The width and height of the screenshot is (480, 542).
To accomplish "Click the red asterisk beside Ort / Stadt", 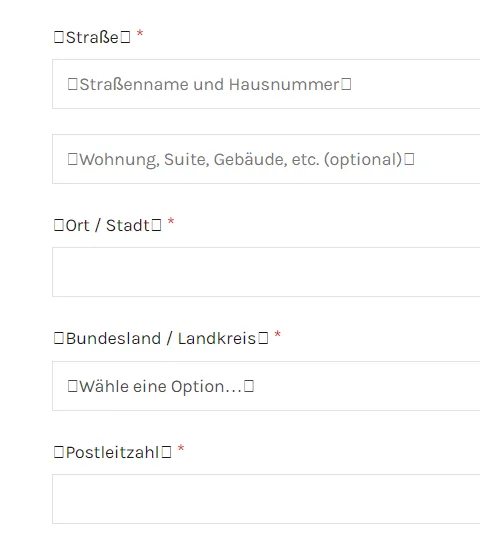I will (171, 222).
